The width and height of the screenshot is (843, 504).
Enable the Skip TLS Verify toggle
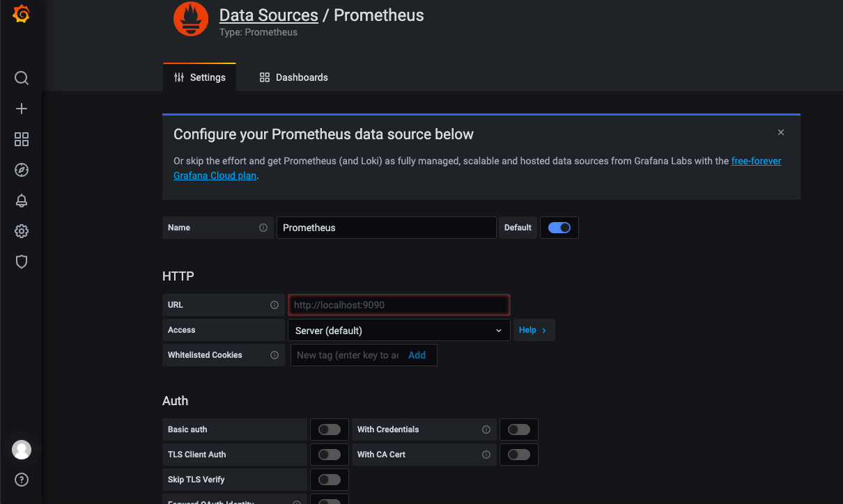click(x=330, y=480)
